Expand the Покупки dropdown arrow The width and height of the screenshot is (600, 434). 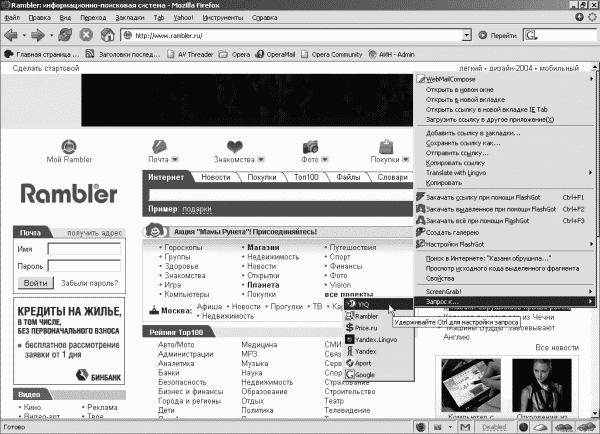point(406,159)
